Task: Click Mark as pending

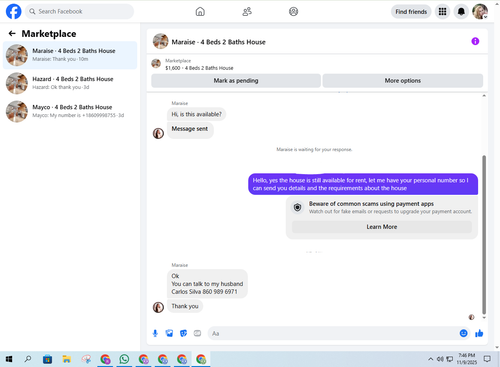Action: click(236, 81)
